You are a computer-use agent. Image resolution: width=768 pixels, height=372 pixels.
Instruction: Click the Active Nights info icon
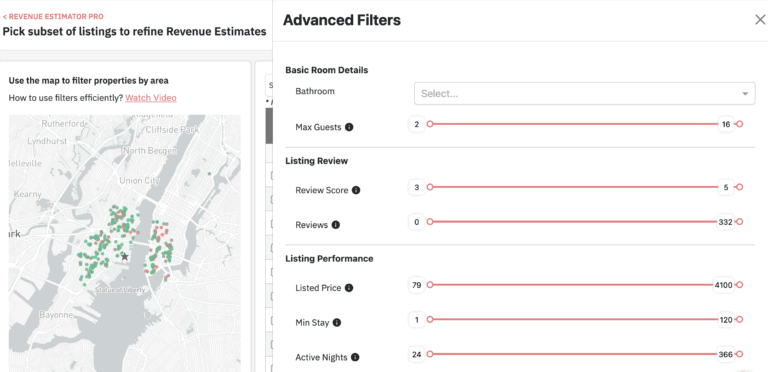click(x=355, y=357)
